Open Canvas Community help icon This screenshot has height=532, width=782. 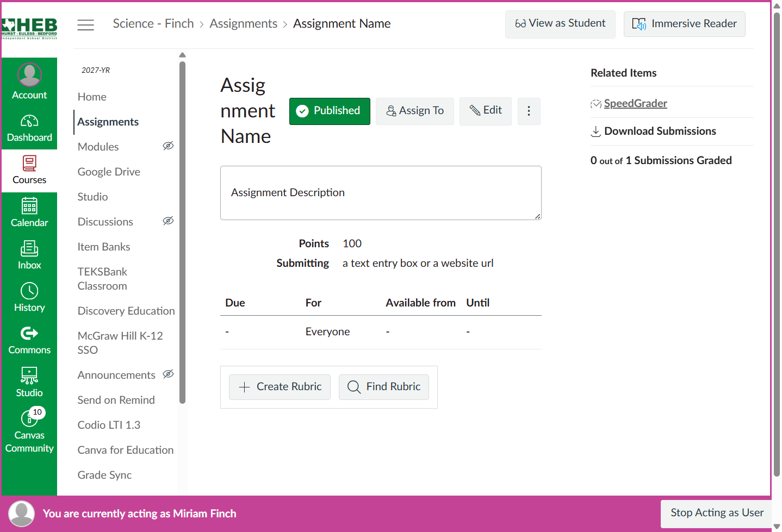(29, 418)
